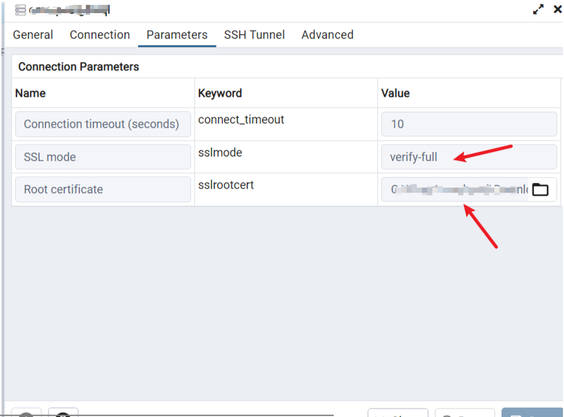Expand the SSL mode name selector
This screenshot has width=564, height=417.
[x=103, y=157]
